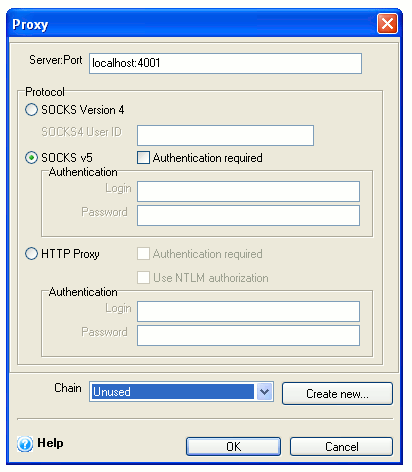Click the SOCKS4 User ID field
412x472 pixels.
click(225, 135)
